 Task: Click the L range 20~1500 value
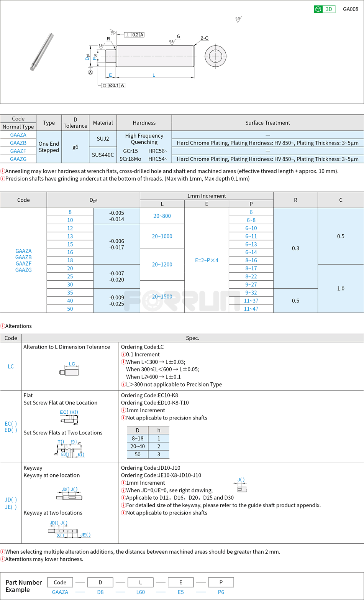(162, 297)
